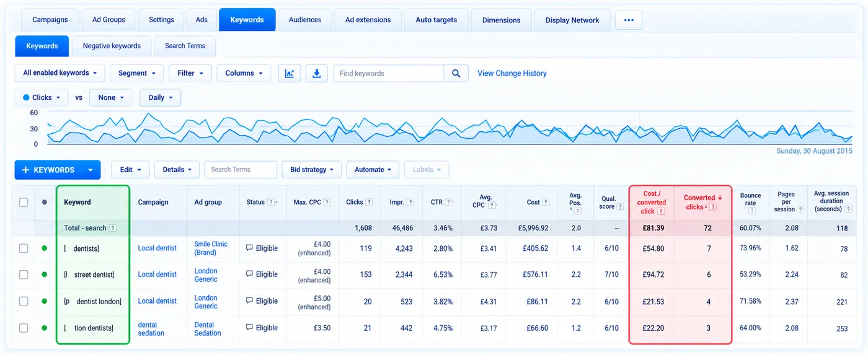
Task: Click speech bubble icon in dentists] row
Action: tap(249, 248)
